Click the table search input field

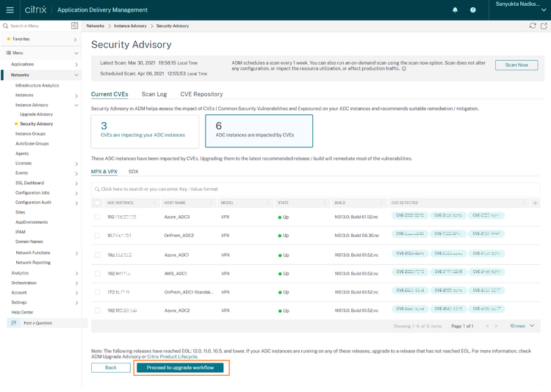(x=316, y=189)
